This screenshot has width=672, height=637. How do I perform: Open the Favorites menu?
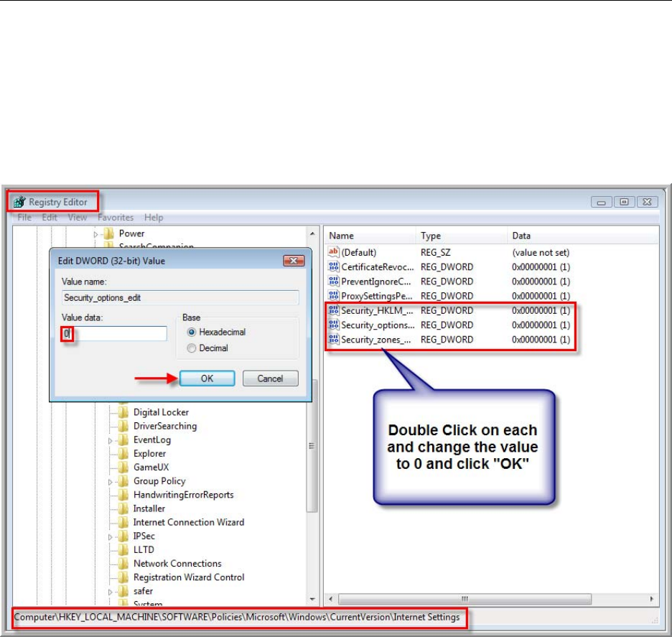pos(116,218)
